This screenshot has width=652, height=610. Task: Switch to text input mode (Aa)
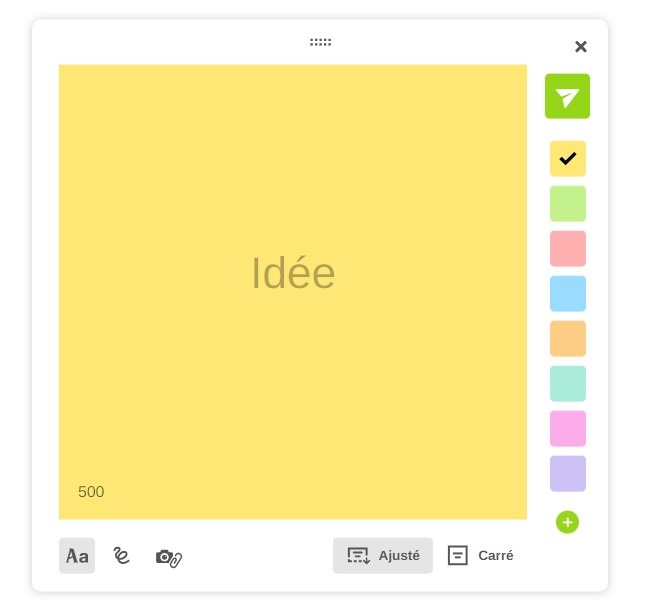click(77, 556)
